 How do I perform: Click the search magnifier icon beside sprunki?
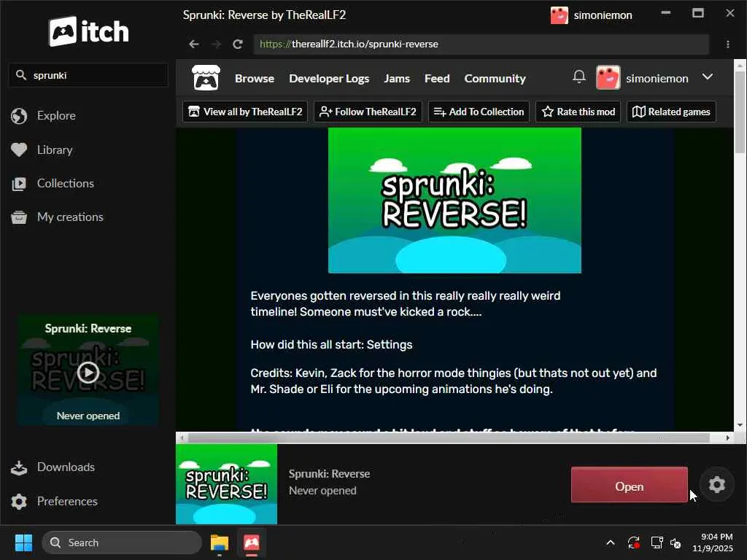click(20, 75)
